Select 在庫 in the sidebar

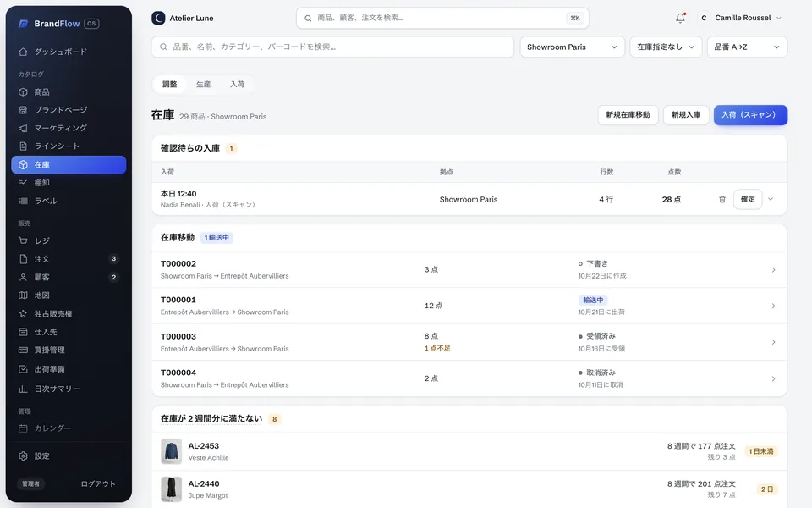tap(69, 165)
